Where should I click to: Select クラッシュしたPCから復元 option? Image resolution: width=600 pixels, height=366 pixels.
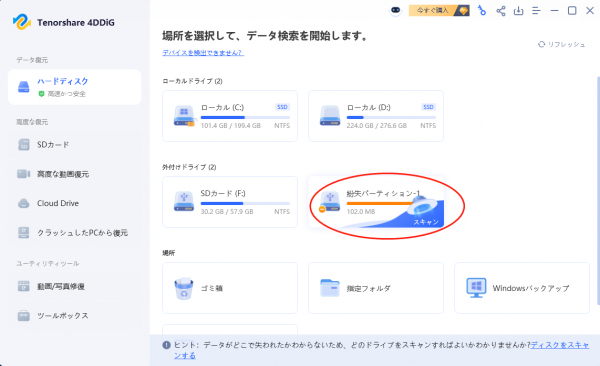pos(75,233)
